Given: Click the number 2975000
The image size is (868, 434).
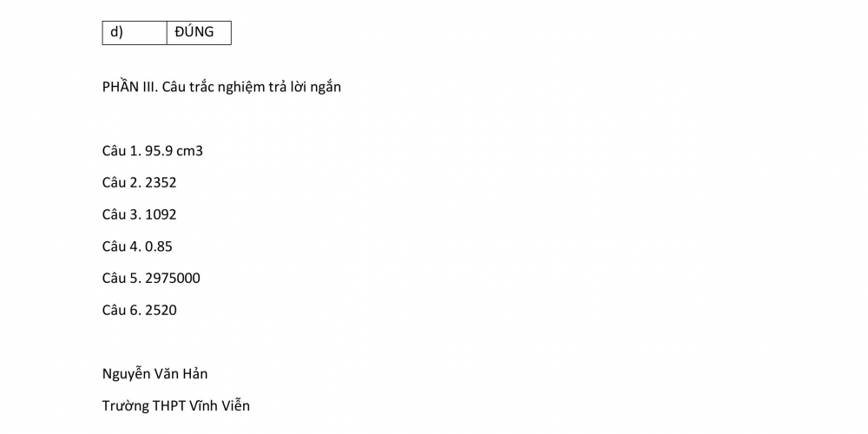Looking at the screenshot, I should [x=173, y=278].
